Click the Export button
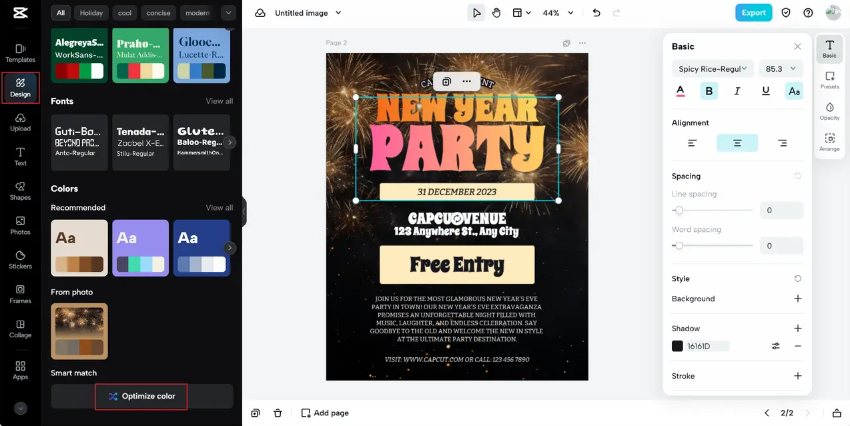 [x=754, y=13]
